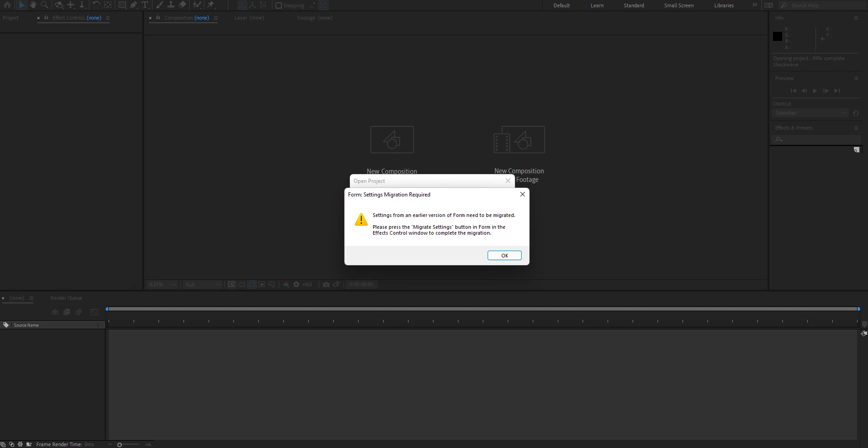Select the Rectangle shape tool
868x448 pixels.
[122, 5]
